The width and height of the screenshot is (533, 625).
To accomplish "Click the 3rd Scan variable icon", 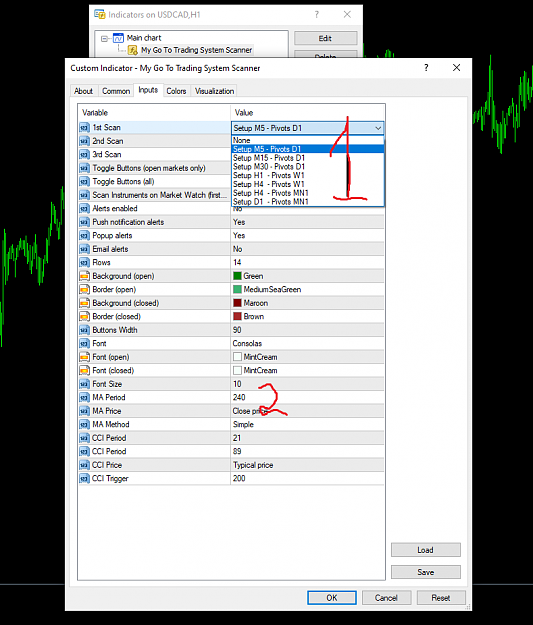I will 84,155.
